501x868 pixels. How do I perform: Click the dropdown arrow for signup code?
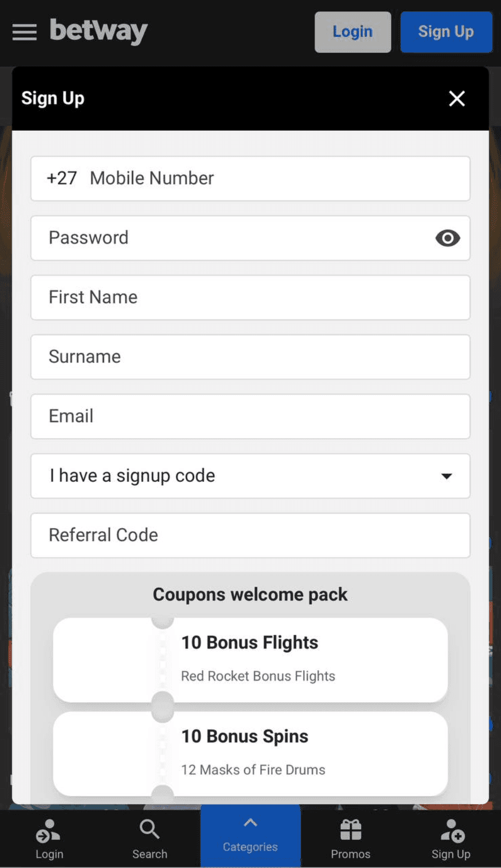447,476
